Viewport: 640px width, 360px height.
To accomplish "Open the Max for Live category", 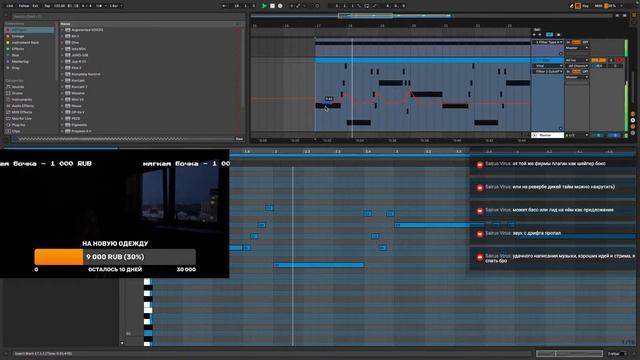I will tap(21, 118).
